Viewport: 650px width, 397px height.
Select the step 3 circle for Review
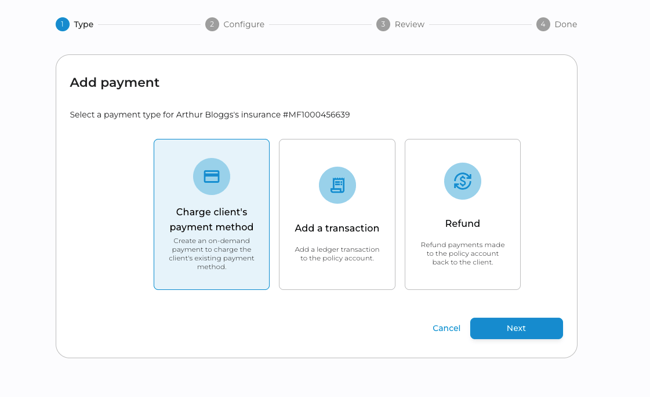tap(383, 24)
